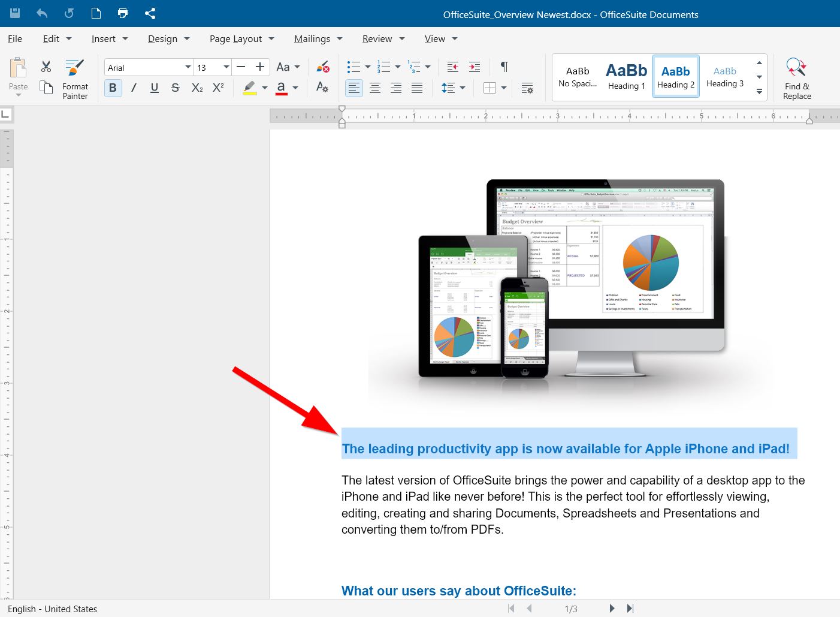Click the Clear Formatting icon
This screenshot has height=617, width=840.
[x=322, y=67]
